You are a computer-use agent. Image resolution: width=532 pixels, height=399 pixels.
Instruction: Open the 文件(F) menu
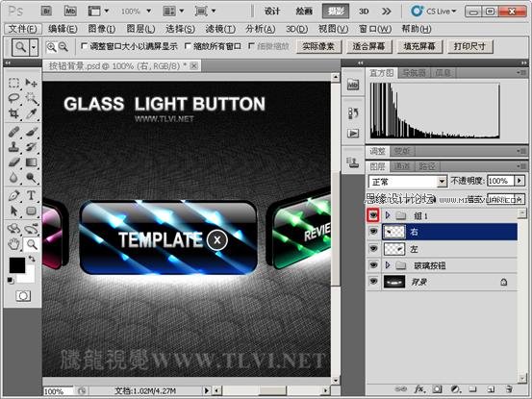click(x=23, y=29)
